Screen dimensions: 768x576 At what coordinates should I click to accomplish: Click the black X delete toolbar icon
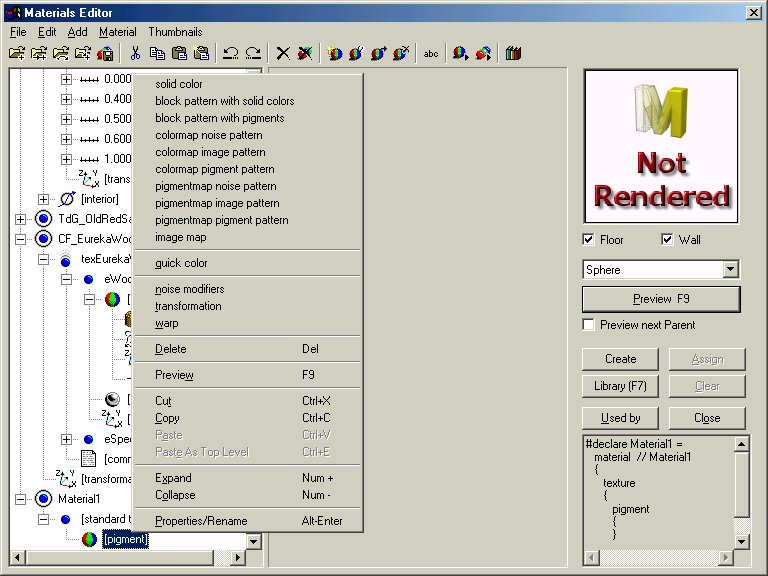pyautogui.click(x=283, y=53)
